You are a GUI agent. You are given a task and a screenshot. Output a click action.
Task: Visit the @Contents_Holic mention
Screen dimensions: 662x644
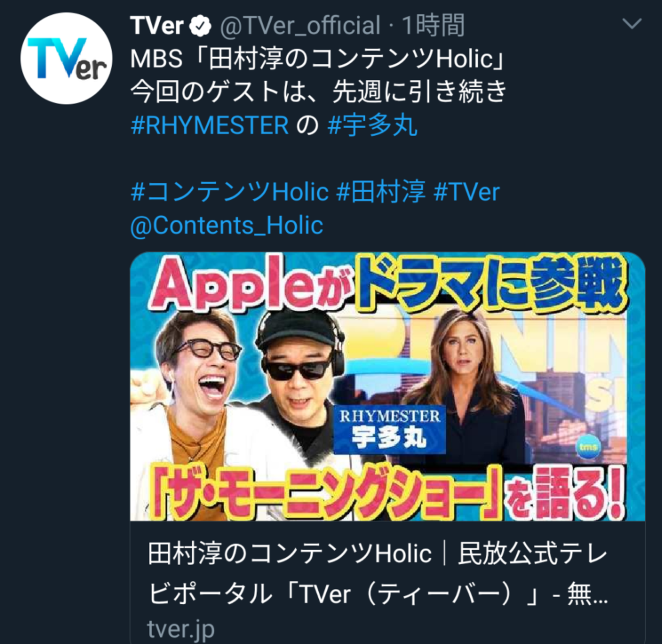(227, 226)
